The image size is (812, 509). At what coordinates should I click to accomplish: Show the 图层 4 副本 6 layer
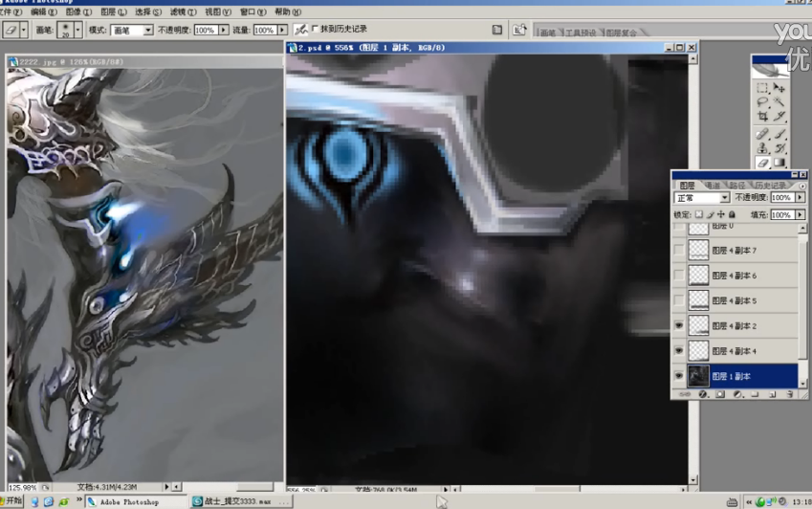(x=679, y=276)
